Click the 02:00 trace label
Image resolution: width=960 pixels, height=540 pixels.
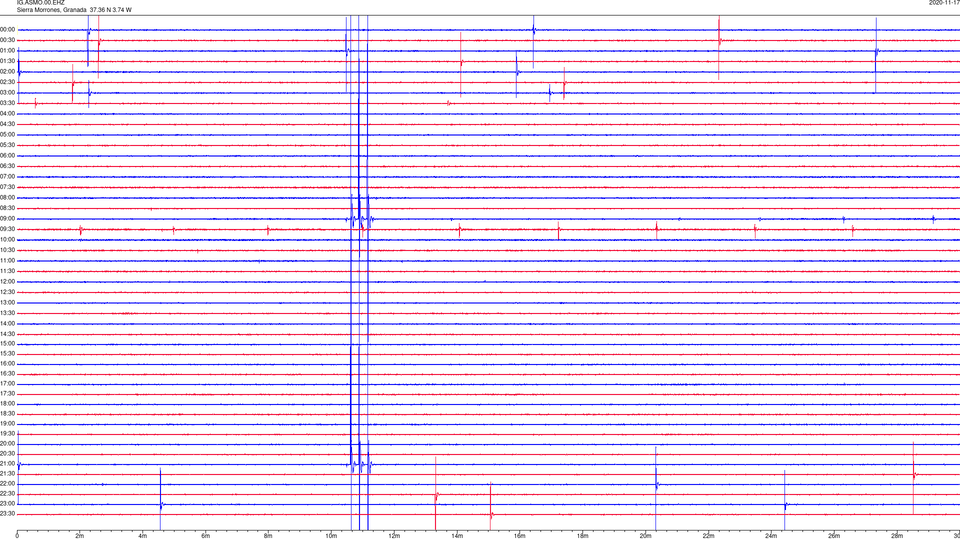pos(8,72)
